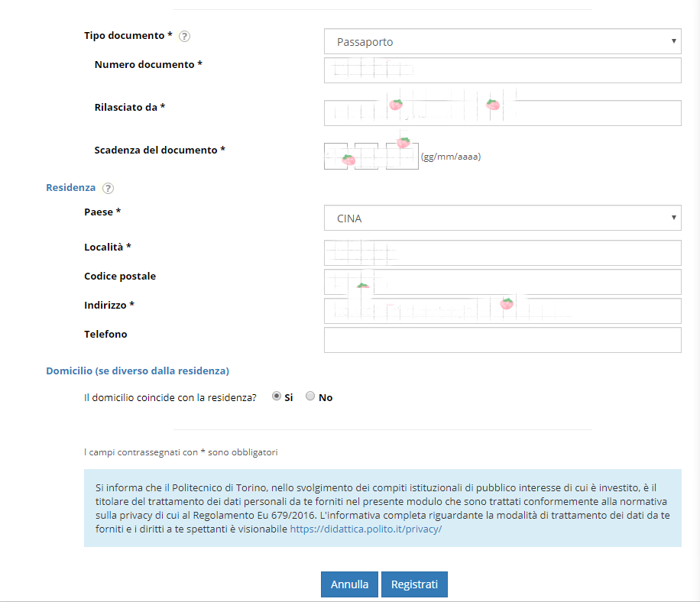Open the didattica.polito.it privacy link
This screenshot has height=602, width=700.
coord(366,529)
